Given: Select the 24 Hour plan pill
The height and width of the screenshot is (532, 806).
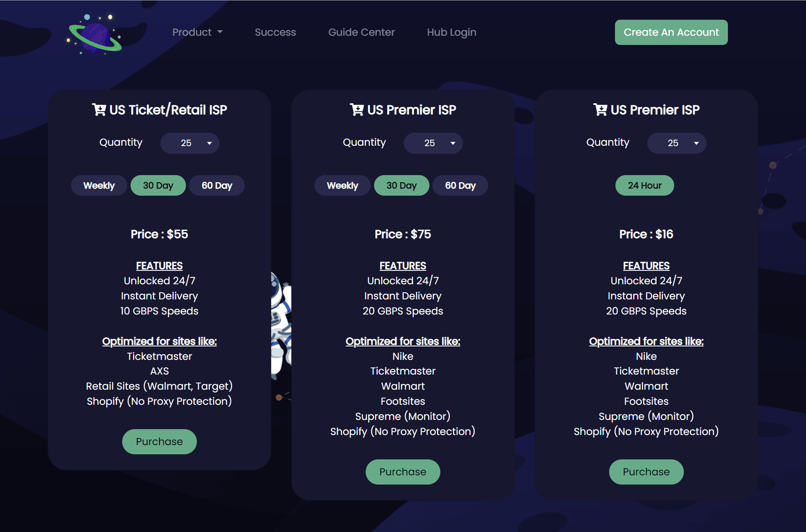Looking at the screenshot, I should tap(644, 185).
